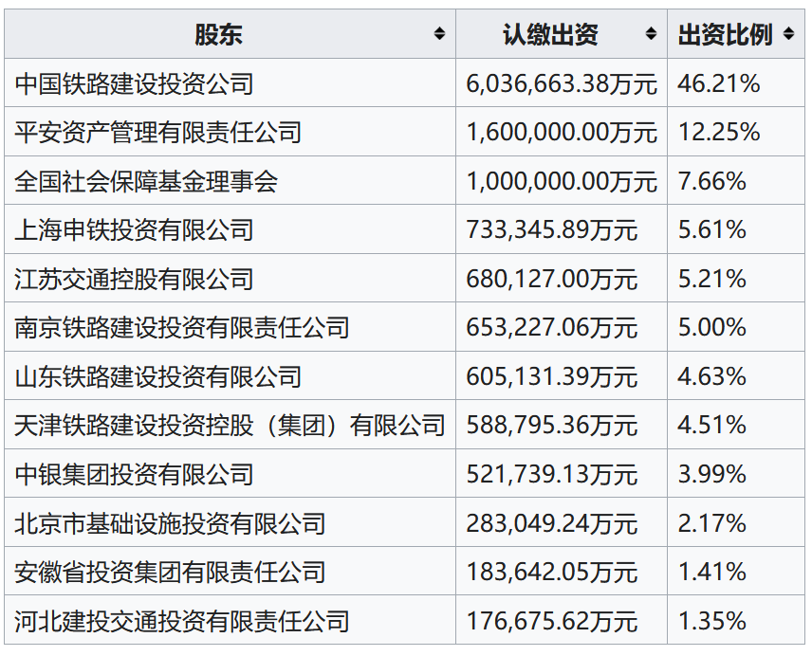Click the 3.99% ratio value

[x=712, y=474]
